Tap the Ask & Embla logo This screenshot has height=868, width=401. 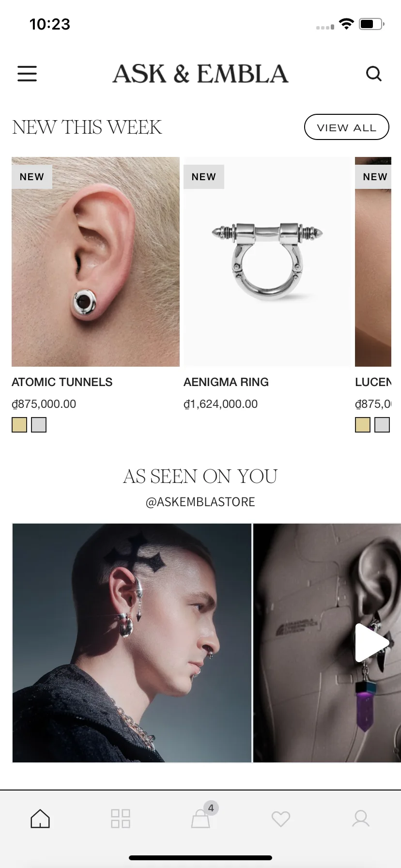pyautogui.click(x=200, y=74)
